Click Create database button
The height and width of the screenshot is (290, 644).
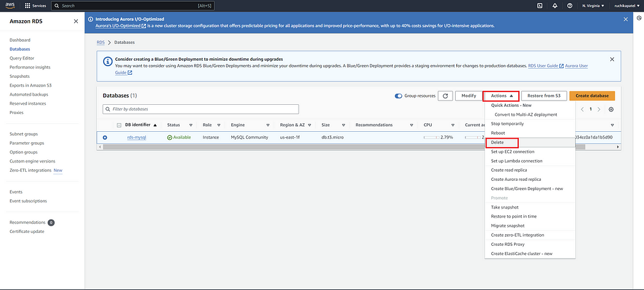click(x=592, y=96)
